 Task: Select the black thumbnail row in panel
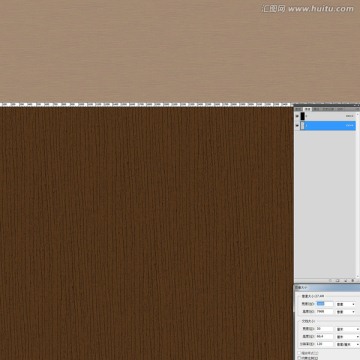pyautogui.click(x=328, y=116)
